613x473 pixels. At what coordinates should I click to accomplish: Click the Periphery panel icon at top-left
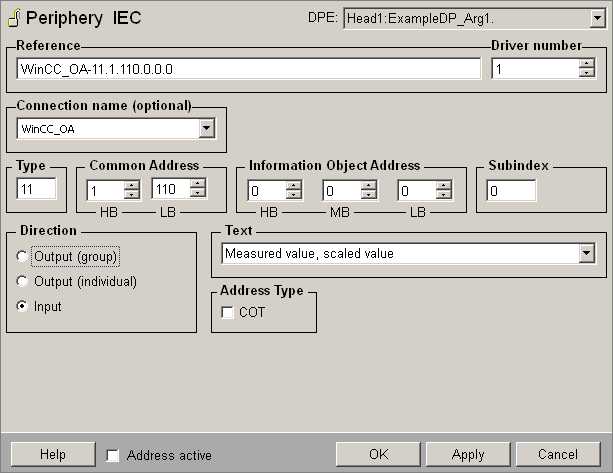(13, 18)
